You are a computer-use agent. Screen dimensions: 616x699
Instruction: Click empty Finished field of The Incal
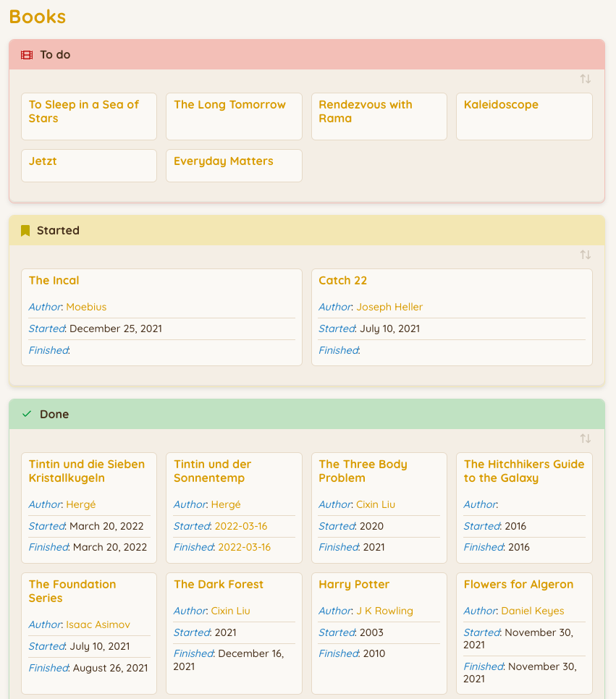[x=161, y=350]
